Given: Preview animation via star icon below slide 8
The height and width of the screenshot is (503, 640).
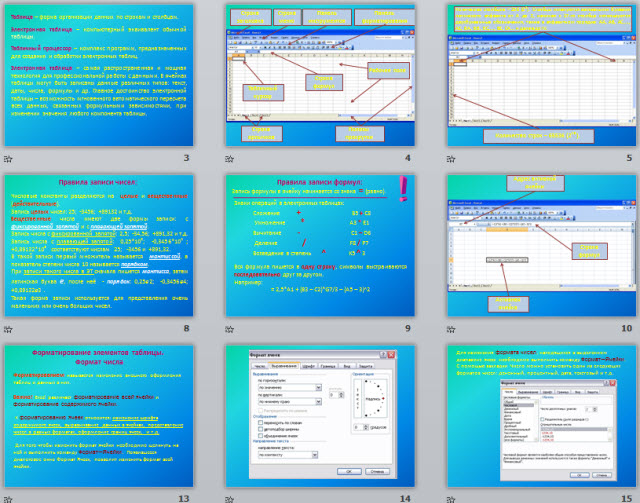Looking at the screenshot, I should (7, 330).
